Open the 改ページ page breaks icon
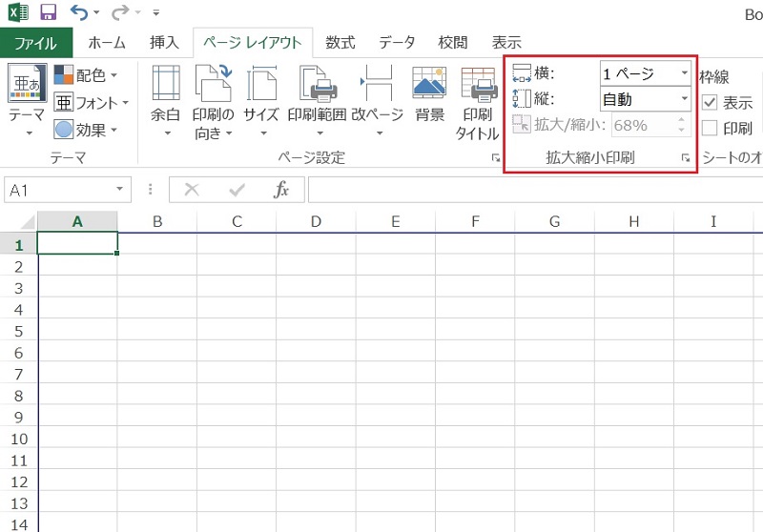Screen dimensions: 763x532 point(378,84)
